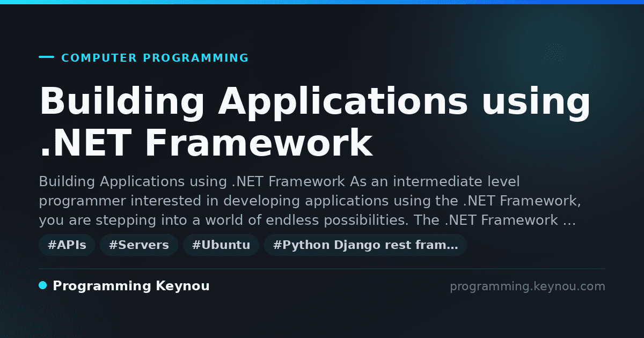Screen dimensions: 644x338
Task: Click the cyan dot beside Programming Keynou
Action: tap(43, 285)
